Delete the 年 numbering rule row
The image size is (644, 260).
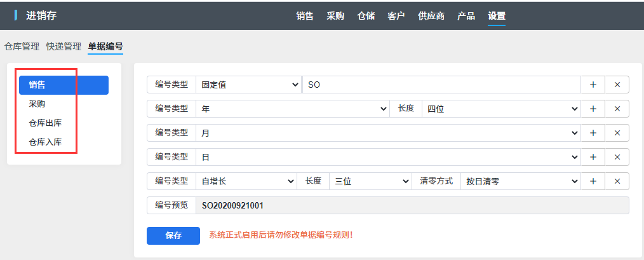coord(617,109)
